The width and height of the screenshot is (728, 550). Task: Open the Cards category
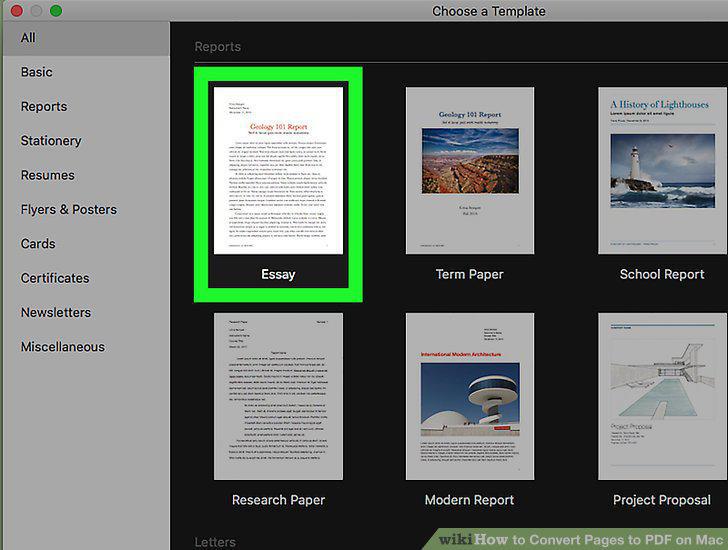click(86, 244)
